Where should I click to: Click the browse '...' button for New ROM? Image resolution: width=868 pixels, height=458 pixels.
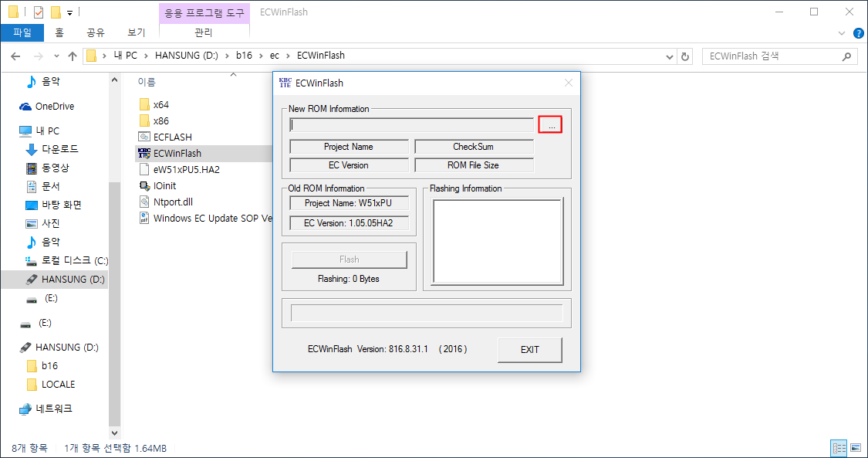[550, 125]
